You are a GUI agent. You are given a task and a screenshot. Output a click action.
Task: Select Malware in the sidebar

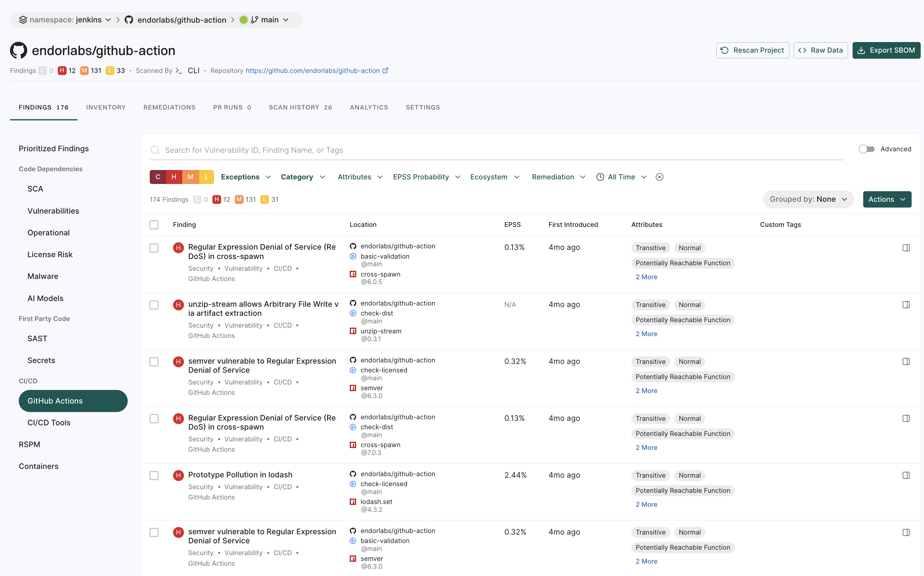click(x=43, y=276)
